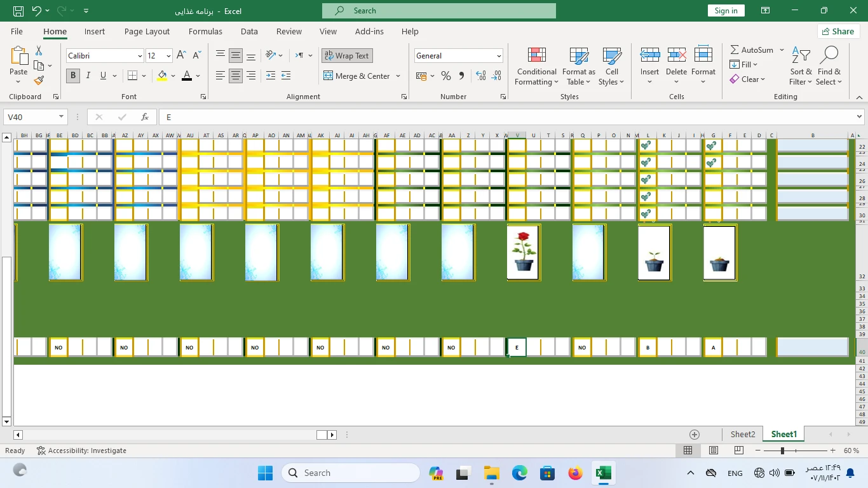The image size is (868, 488).
Task: Click the Format Painter brush icon
Action: [39, 81]
